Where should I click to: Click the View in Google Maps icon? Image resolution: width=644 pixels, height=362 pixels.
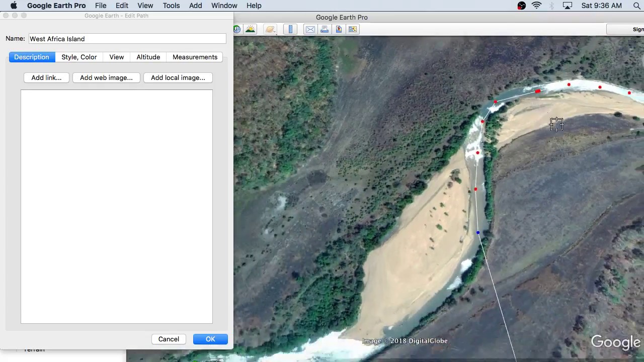(353, 29)
